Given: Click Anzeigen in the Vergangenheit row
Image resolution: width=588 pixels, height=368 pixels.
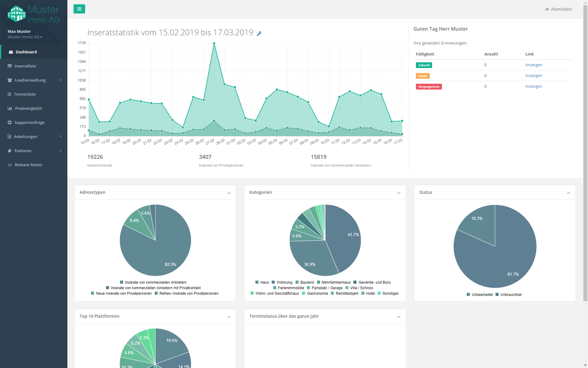Looking at the screenshot, I should coord(533,86).
